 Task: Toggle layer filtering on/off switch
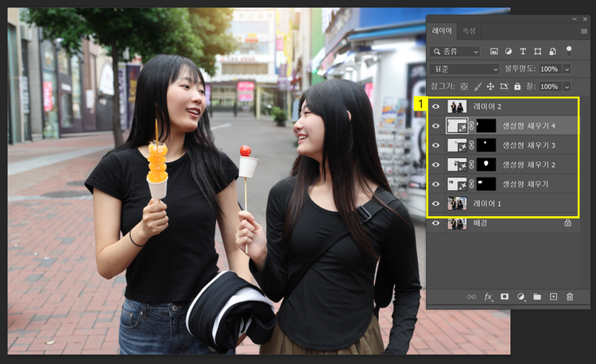point(569,51)
